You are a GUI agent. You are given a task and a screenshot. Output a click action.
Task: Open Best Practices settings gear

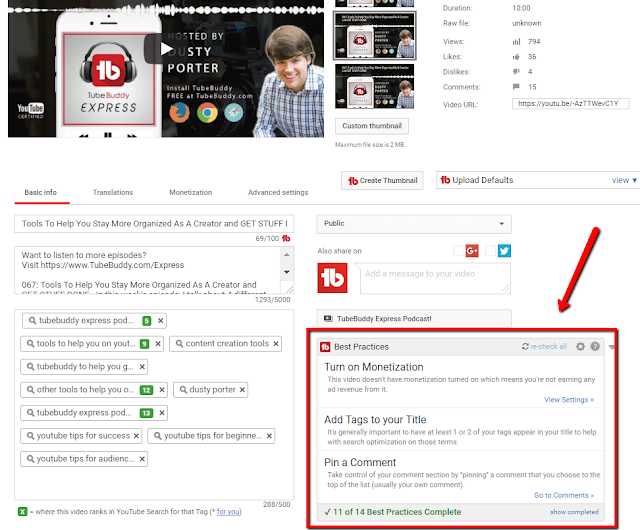pos(580,347)
